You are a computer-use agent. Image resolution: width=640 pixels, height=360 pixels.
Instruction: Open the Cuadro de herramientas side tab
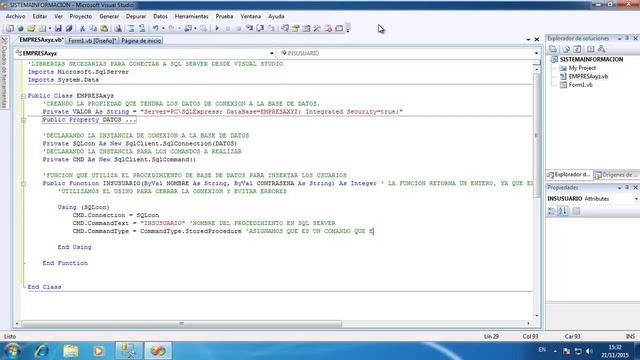(x=4, y=72)
